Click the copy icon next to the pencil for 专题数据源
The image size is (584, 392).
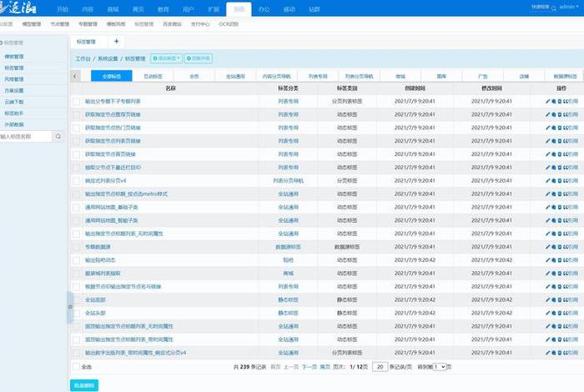tap(553, 247)
